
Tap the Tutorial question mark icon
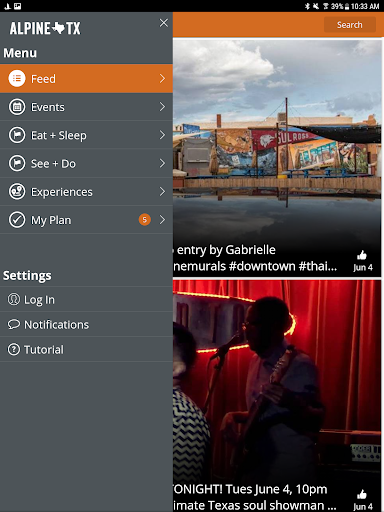(x=14, y=349)
